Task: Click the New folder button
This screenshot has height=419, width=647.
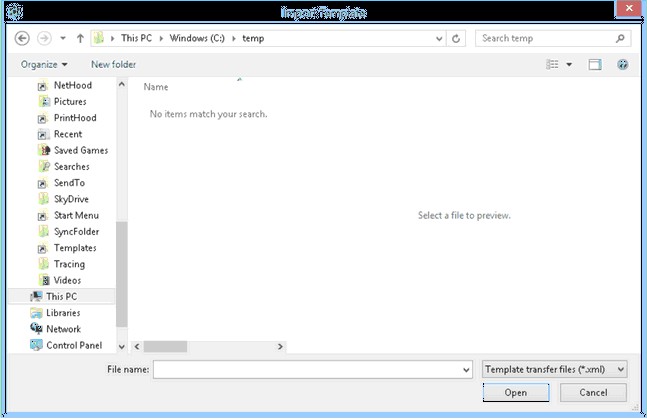Action: (113, 65)
